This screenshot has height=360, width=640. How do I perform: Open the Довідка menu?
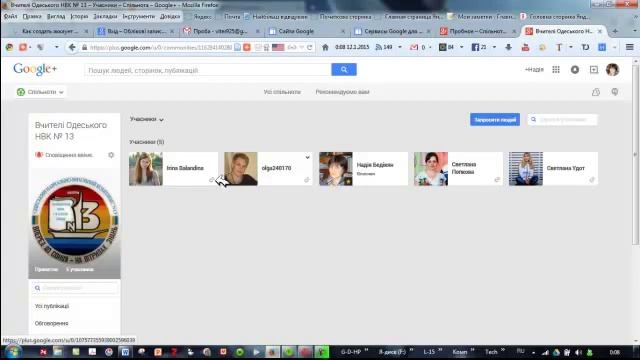click(170, 16)
